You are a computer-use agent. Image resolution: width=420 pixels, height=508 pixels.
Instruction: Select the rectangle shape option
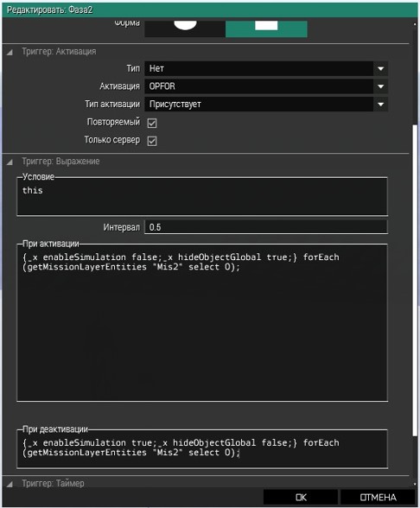tap(266, 29)
